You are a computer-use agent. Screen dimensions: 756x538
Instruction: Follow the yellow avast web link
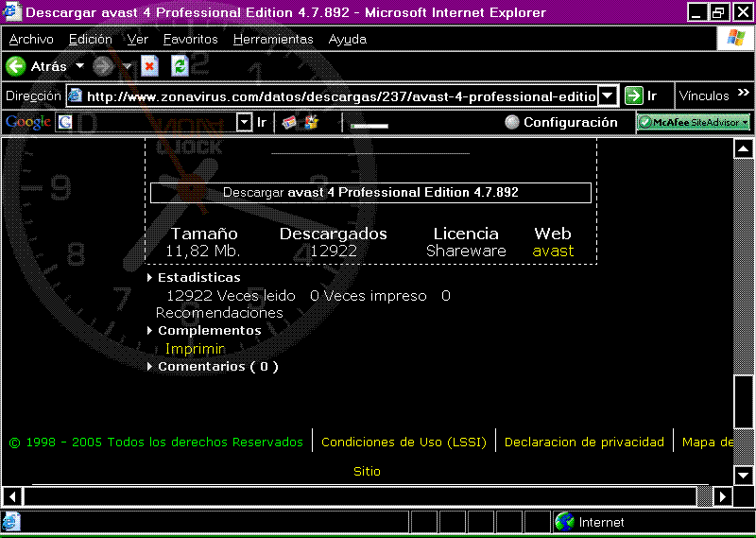[x=553, y=251]
